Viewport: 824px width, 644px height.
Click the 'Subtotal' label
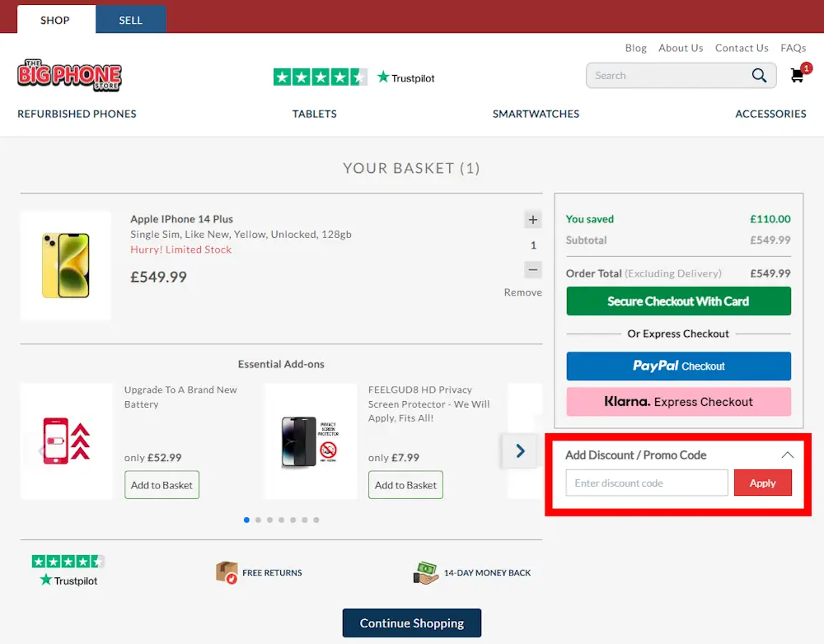click(x=586, y=240)
